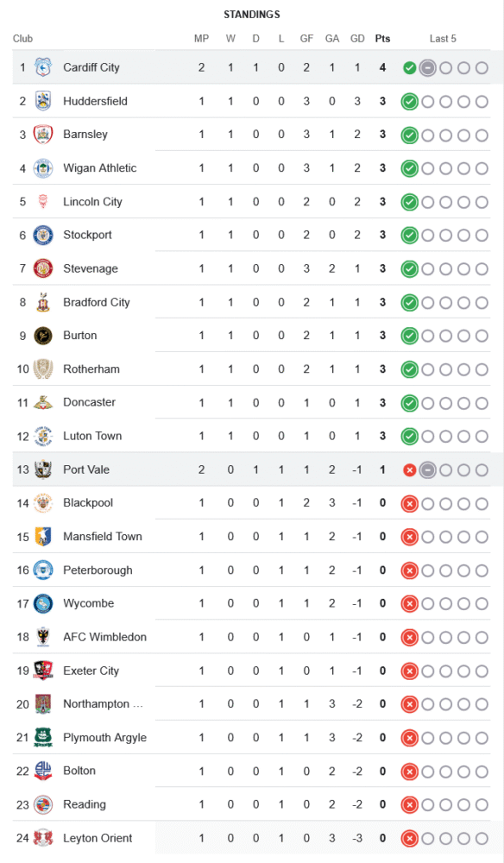Click the Last 5 column header
The height and width of the screenshot is (863, 504).
click(443, 39)
